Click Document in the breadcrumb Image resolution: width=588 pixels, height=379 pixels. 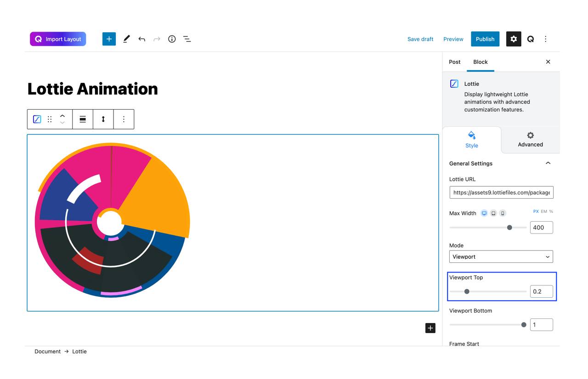click(47, 351)
